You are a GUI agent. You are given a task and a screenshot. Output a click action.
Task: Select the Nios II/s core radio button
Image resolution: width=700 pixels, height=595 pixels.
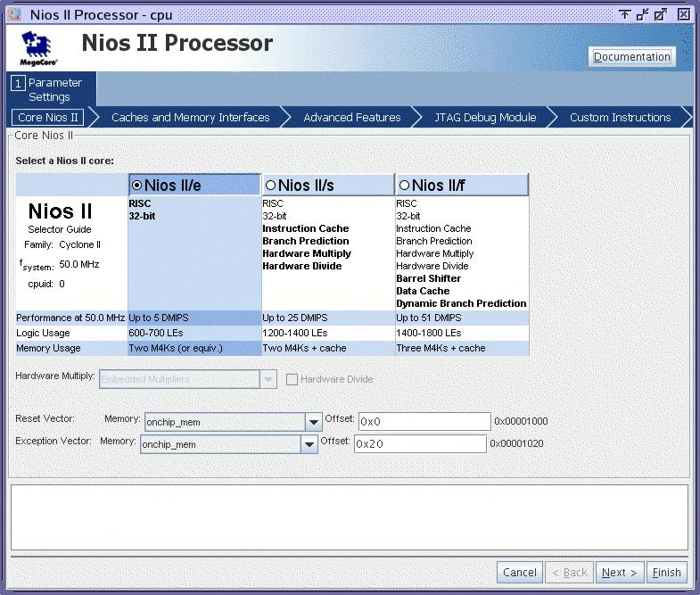tap(270, 185)
